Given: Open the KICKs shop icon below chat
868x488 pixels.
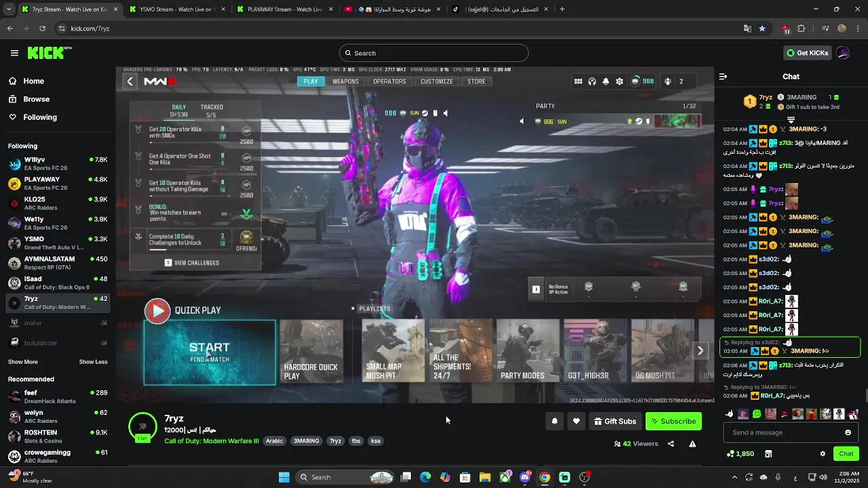Looking at the screenshot, I should pyautogui.click(x=768, y=453).
